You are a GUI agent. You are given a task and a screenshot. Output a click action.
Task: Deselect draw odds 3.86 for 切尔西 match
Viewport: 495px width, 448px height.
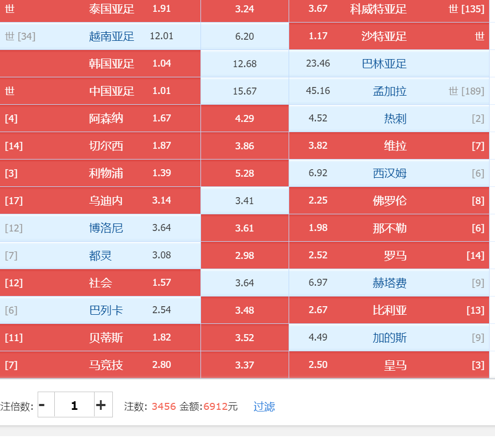(x=245, y=146)
